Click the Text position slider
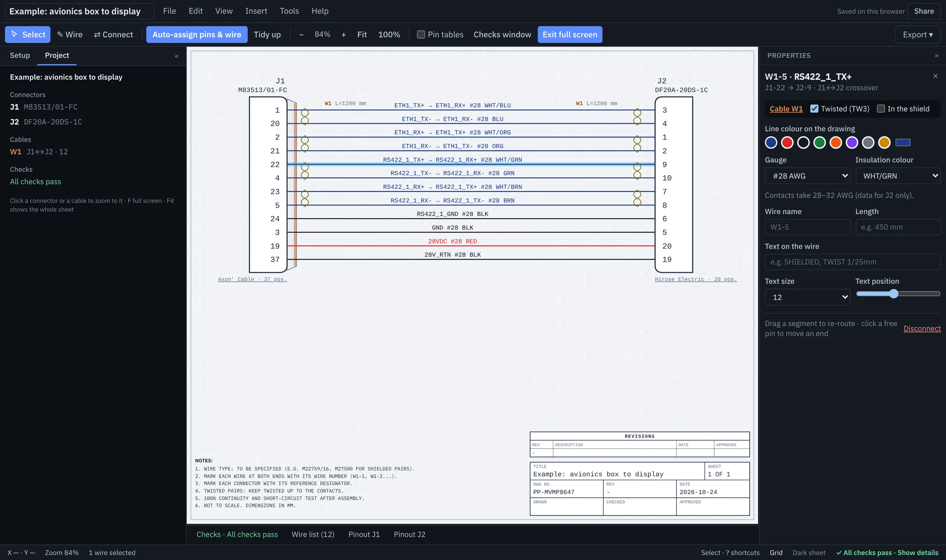The image size is (946, 560). 898,294
